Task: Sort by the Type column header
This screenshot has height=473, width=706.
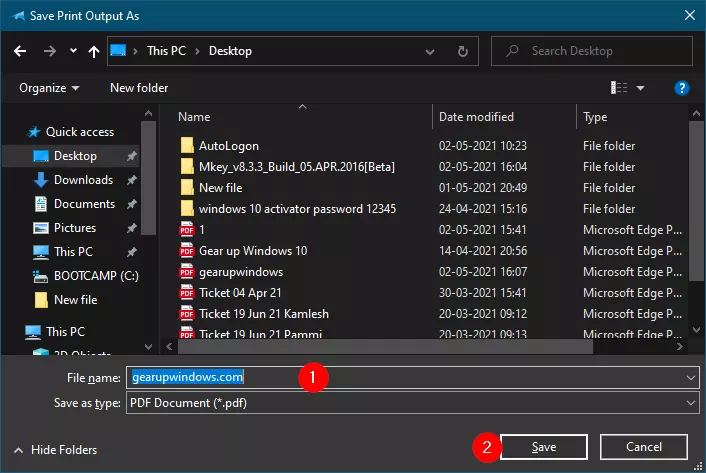Action: point(595,117)
